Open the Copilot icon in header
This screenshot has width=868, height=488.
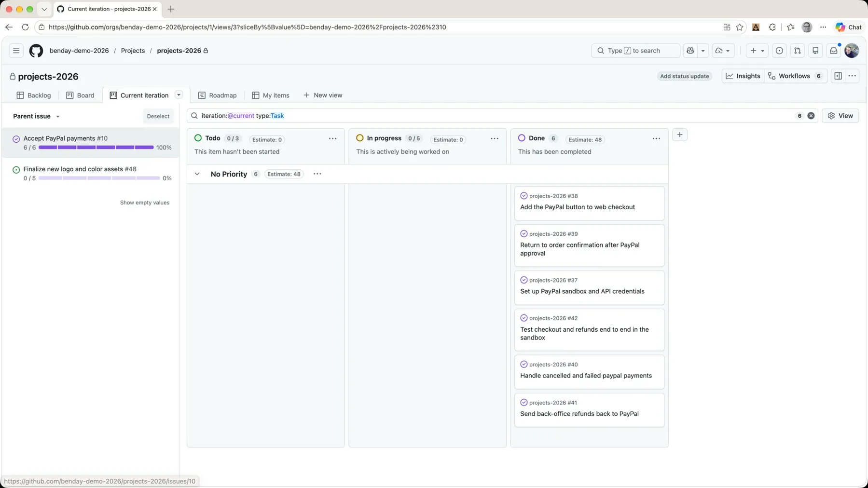(690, 51)
